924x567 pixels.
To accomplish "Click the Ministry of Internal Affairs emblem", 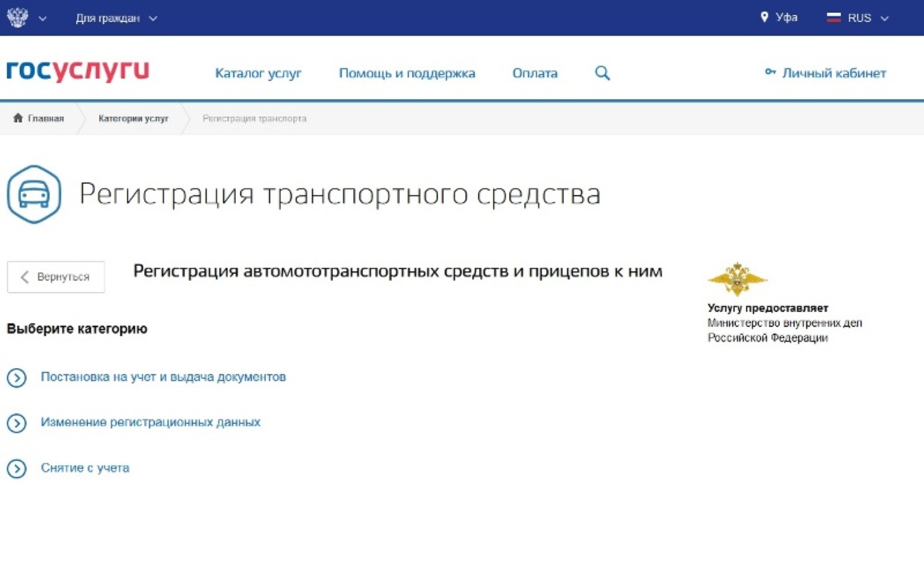I will pyautogui.click(x=737, y=279).
